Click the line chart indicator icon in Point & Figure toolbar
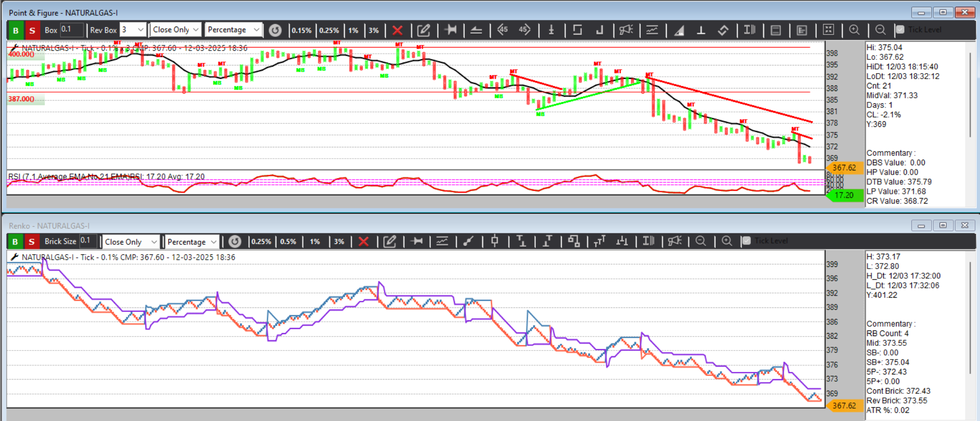Screen dimensions: 980x421 click(652, 30)
